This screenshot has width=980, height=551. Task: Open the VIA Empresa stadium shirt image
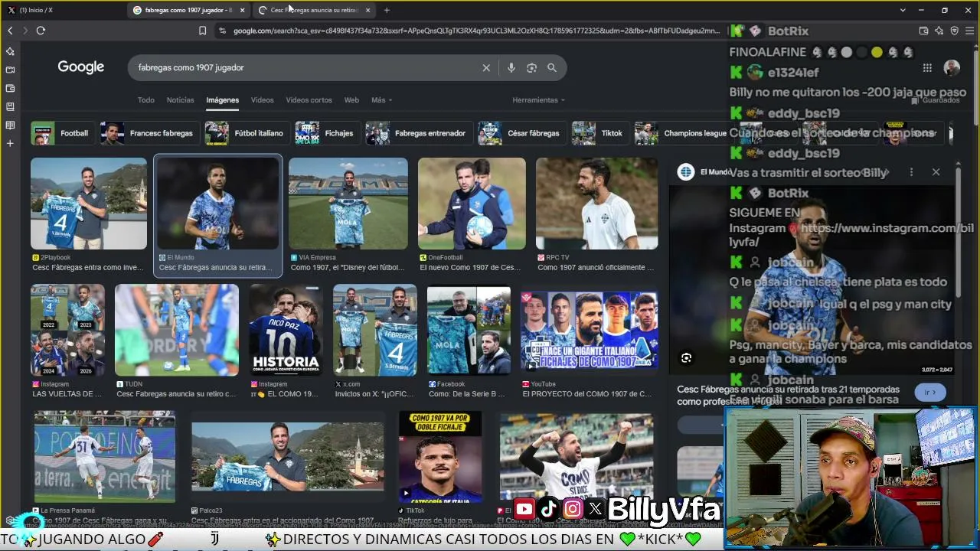click(x=348, y=204)
